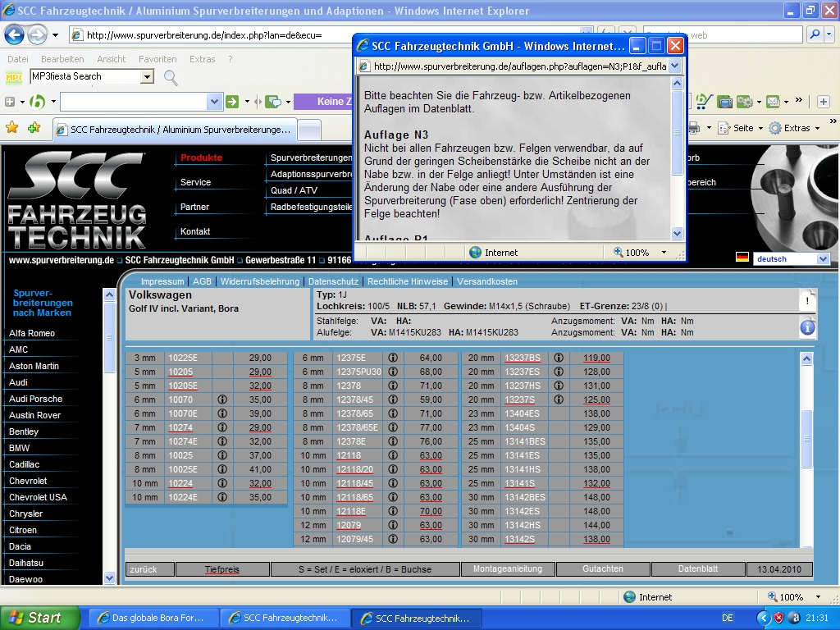Open the Kontakt navigation link

[x=195, y=231]
